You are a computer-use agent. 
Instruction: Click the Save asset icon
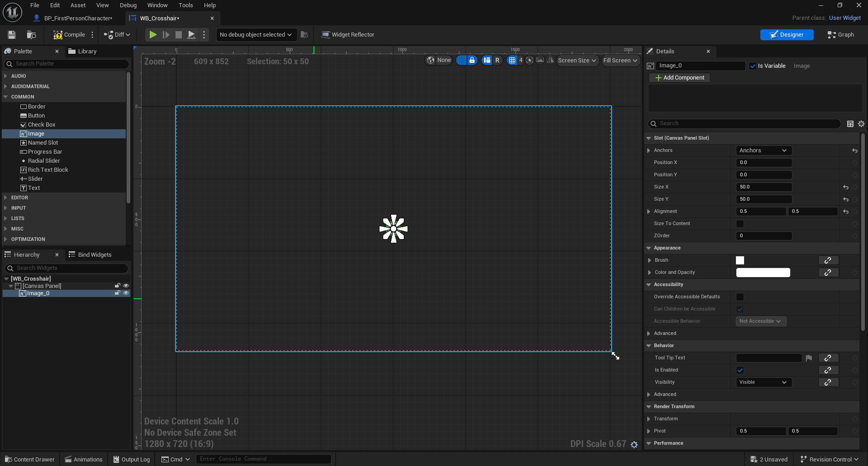(12, 35)
